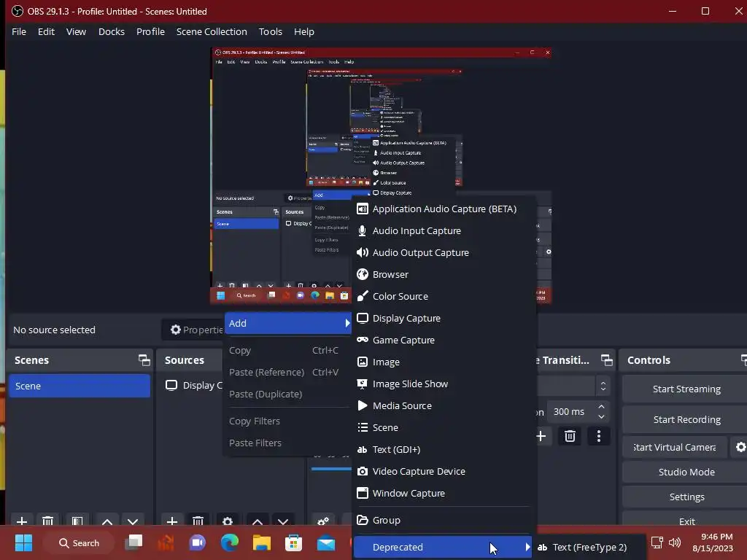Select the Scene entry in Scenes list
The image size is (747, 560).
tap(80, 386)
